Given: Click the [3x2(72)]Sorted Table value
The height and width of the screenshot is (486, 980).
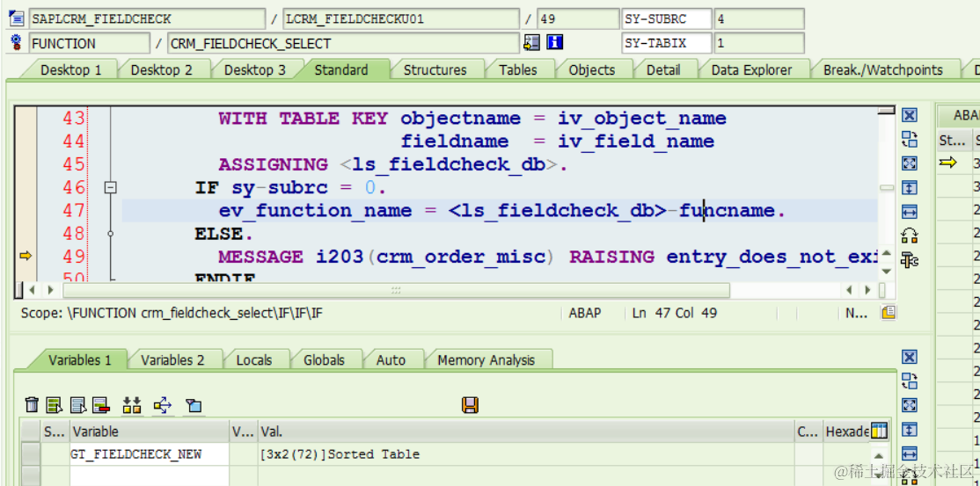Looking at the screenshot, I should (x=340, y=454).
